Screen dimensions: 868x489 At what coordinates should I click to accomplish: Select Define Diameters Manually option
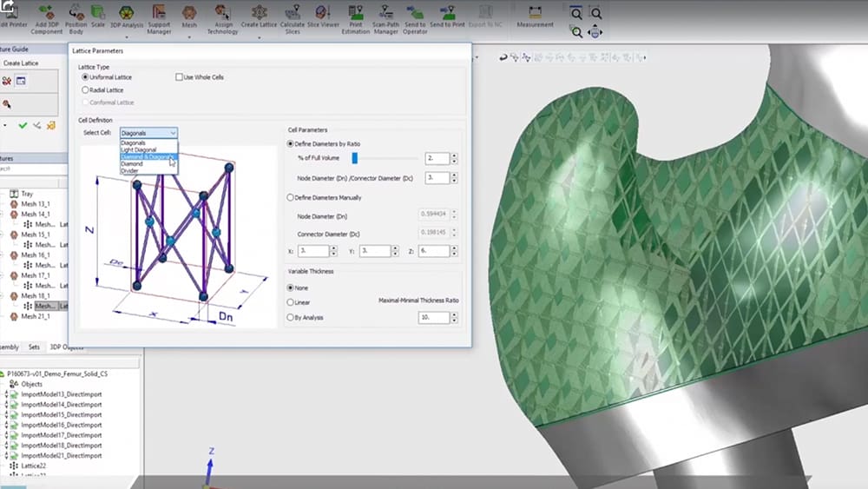pos(291,198)
